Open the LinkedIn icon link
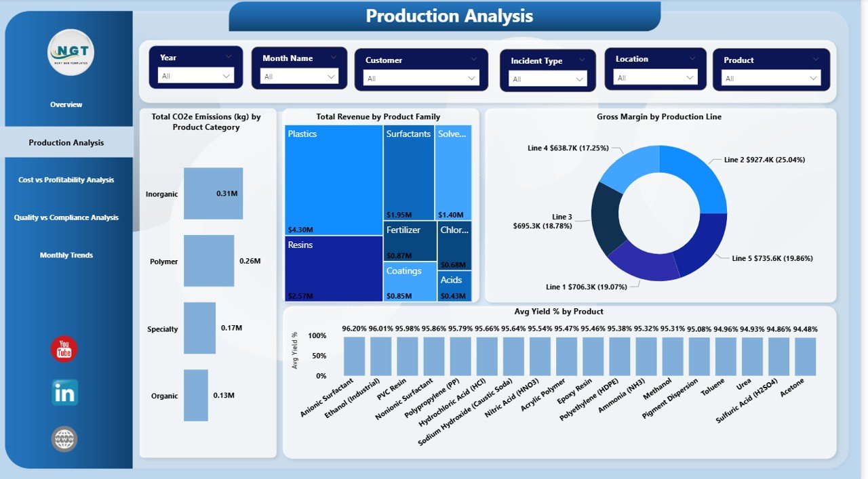868x479 pixels. click(x=64, y=392)
